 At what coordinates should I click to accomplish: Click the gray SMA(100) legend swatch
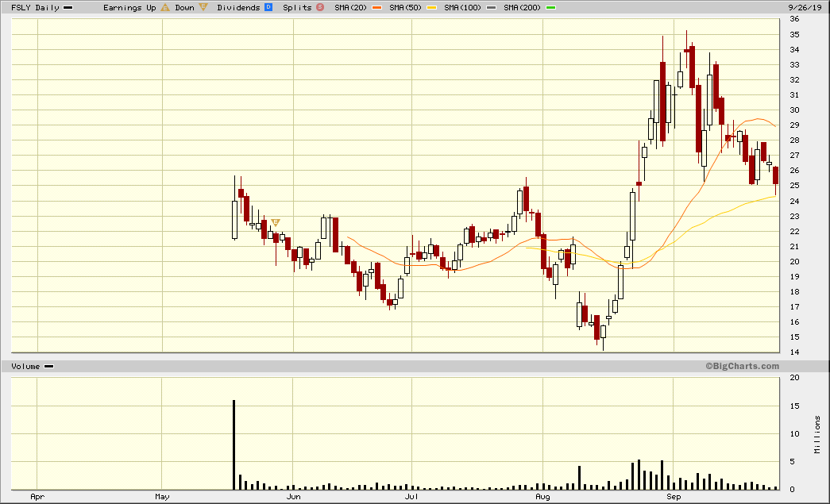pyautogui.click(x=491, y=8)
